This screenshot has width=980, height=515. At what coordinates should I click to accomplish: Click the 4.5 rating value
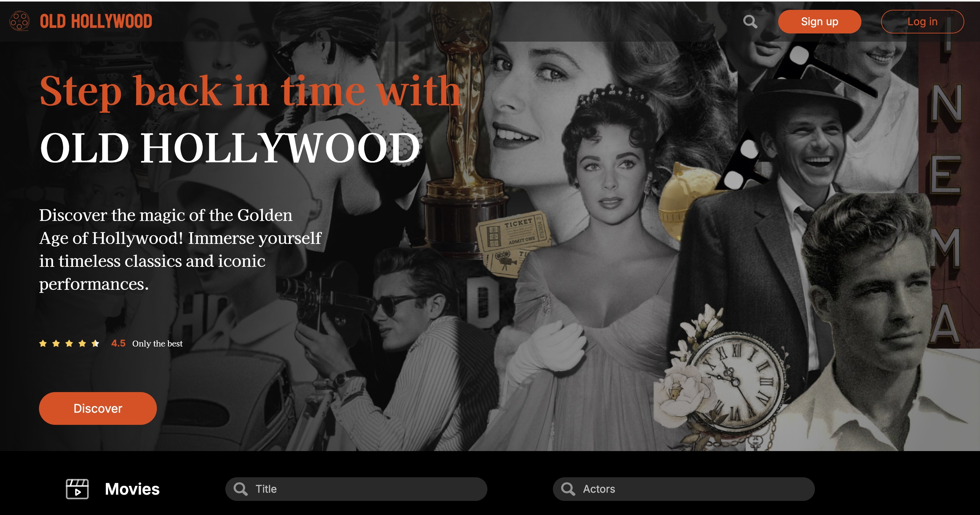pyautogui.click(x=117, y=344)
